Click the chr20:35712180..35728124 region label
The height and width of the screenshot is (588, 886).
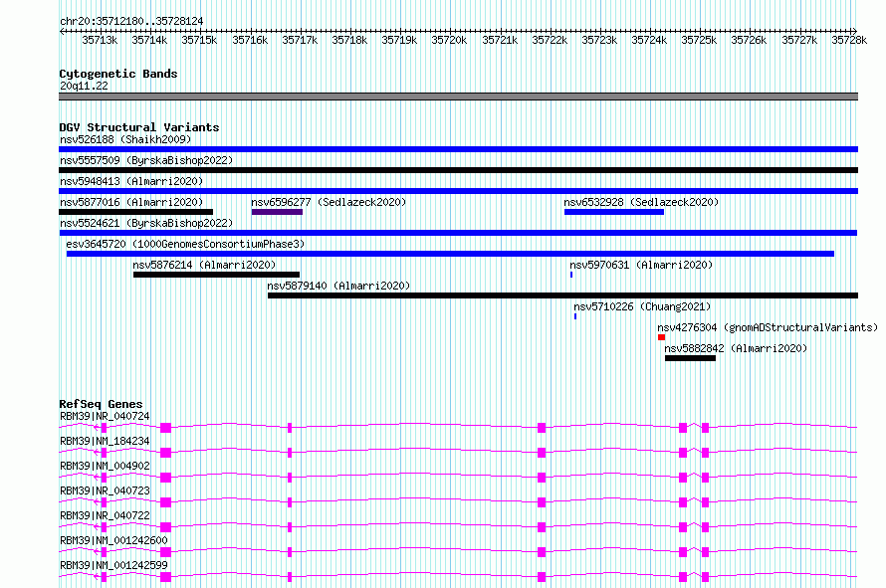[131, 21]
